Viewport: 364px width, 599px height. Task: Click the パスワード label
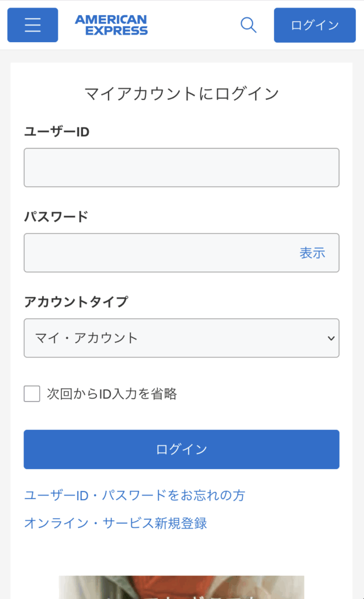(x=56, y=216)
